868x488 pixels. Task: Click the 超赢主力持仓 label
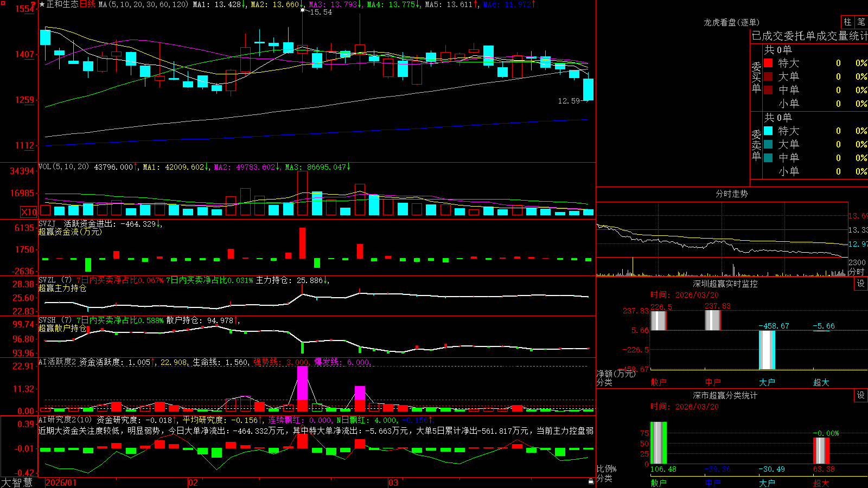[x=62, y=288]
